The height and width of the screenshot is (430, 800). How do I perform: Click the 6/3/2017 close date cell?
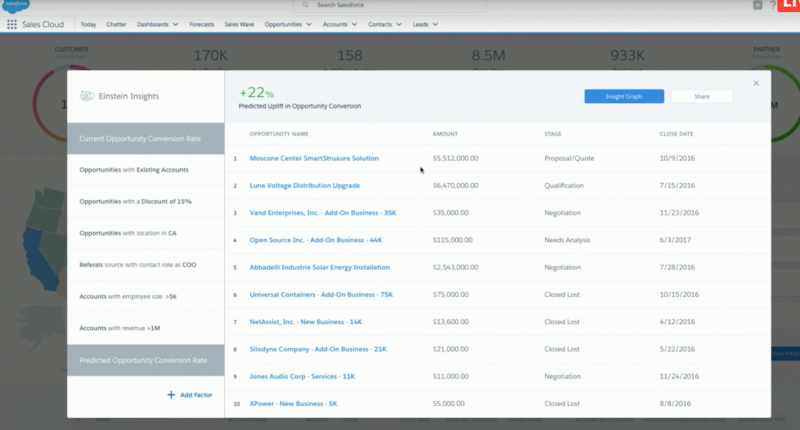click(x=675, y=240)
